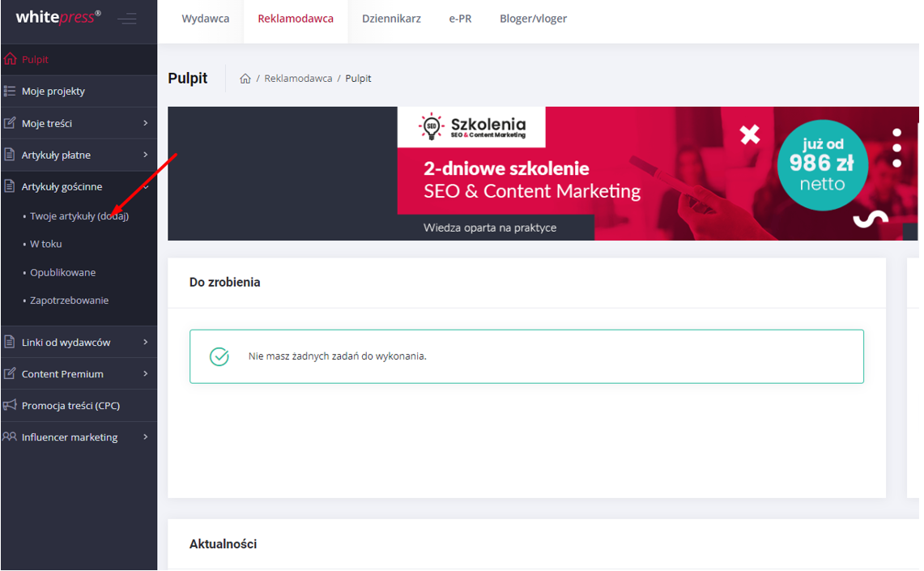Open Twoje artykuły (dodaj) submenu item
This screenshot has height=571, width=924.
79,216
